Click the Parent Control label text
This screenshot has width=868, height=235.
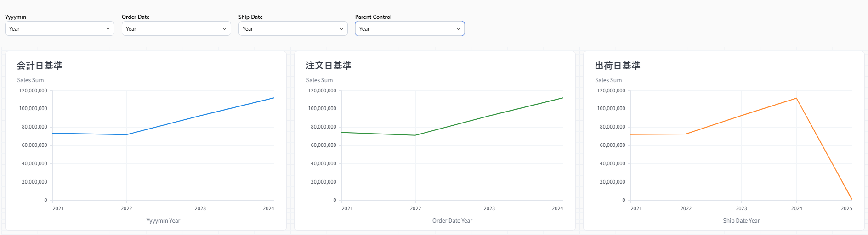tap(373, 17)
